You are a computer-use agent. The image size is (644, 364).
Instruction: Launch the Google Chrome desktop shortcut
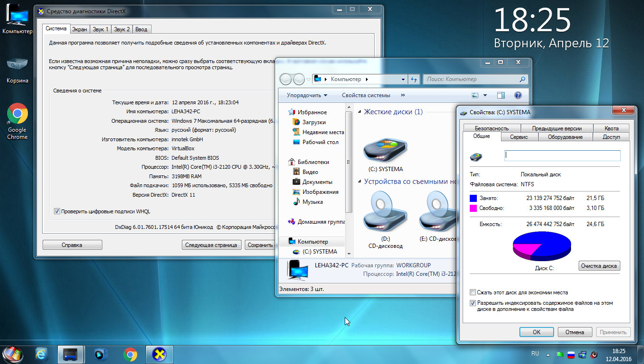(18, 121)
